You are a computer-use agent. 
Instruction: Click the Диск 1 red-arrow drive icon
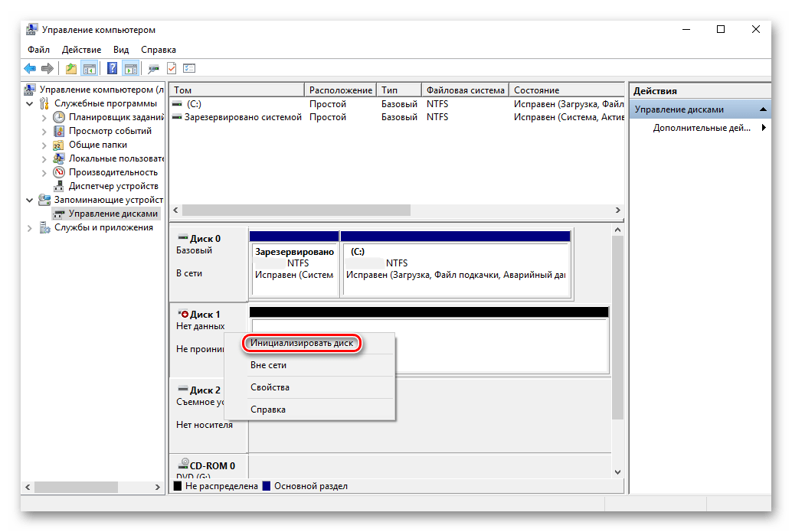click(183, 314)
